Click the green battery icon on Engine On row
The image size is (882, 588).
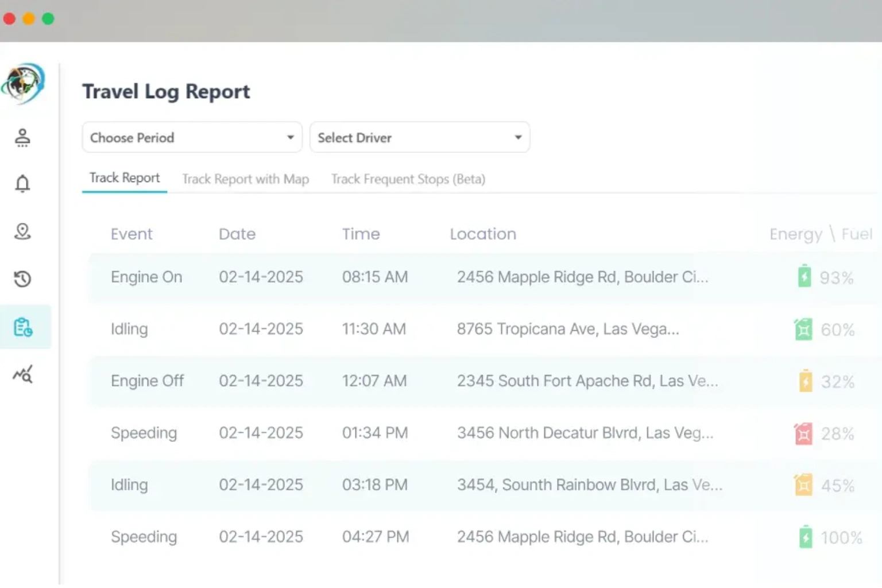pyautogui.click(x=803, y=277)
